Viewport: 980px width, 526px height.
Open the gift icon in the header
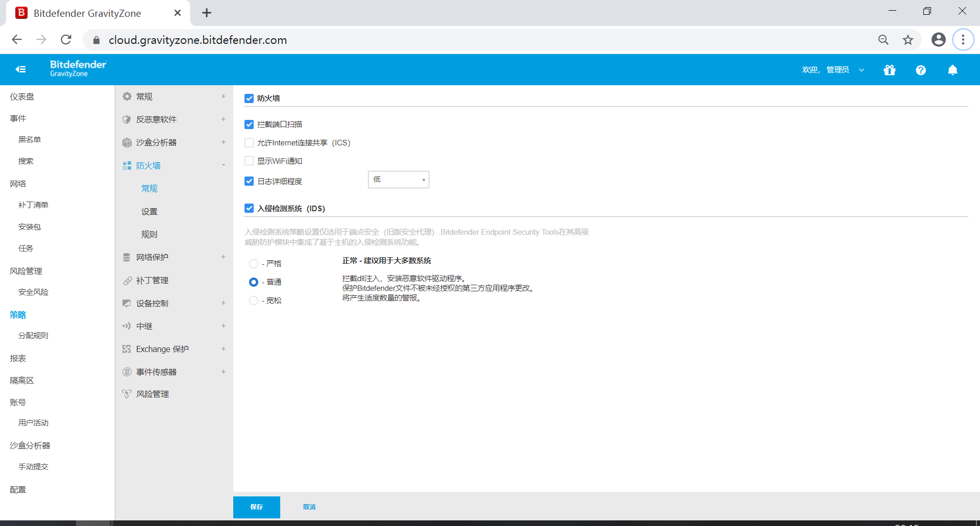point(890,70)
